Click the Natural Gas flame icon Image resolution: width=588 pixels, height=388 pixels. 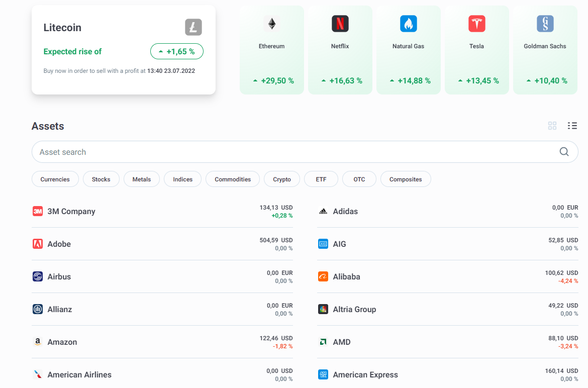pos(409,24)
